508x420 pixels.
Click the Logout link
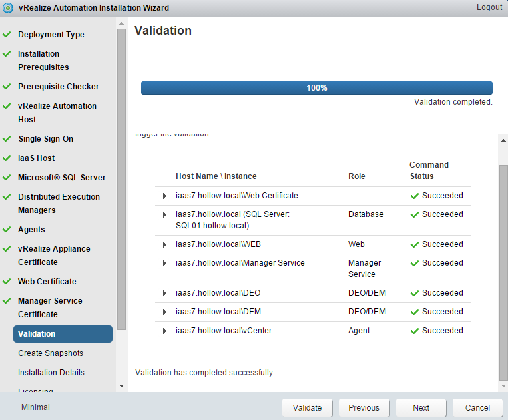pyautogui.click(x=489, y=7)
